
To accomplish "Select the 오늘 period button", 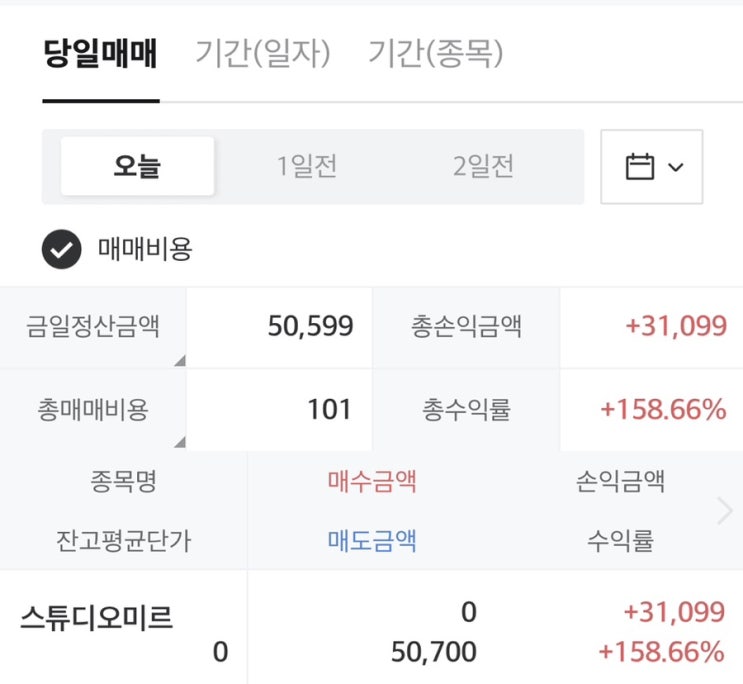I will pyautogui.click(x=138, y=166).
